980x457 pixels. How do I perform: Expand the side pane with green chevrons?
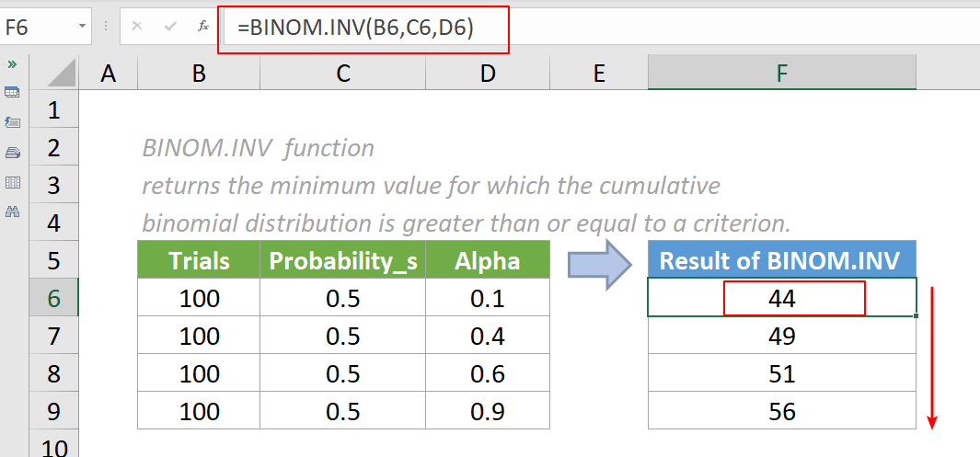(13, 64)
